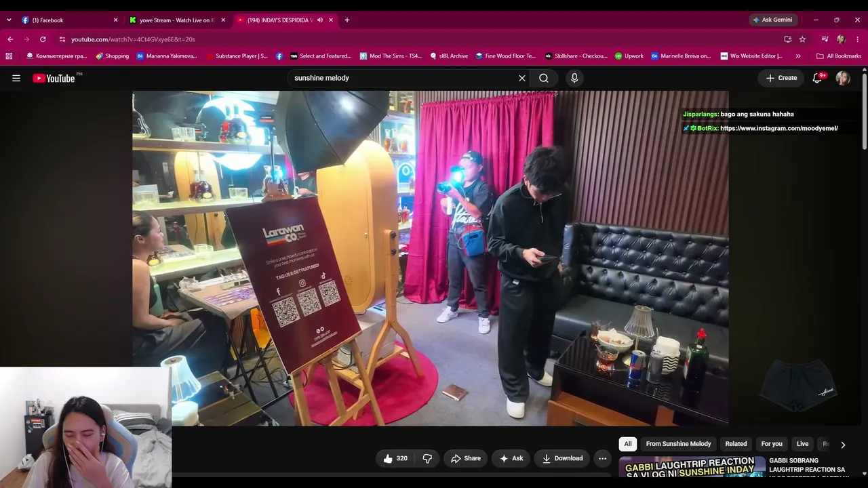Viewport: 868px width, 488px height.
Task: Open the Marianna Yakimova bookmark
Action: pyautogui.click(x=167, y=56)
